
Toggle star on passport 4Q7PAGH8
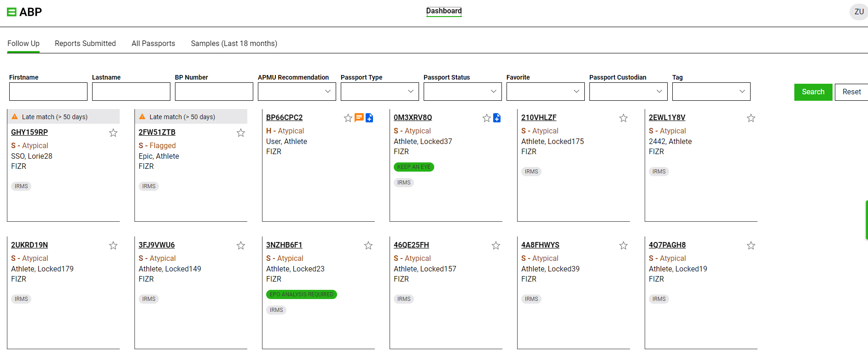[751, 246]
